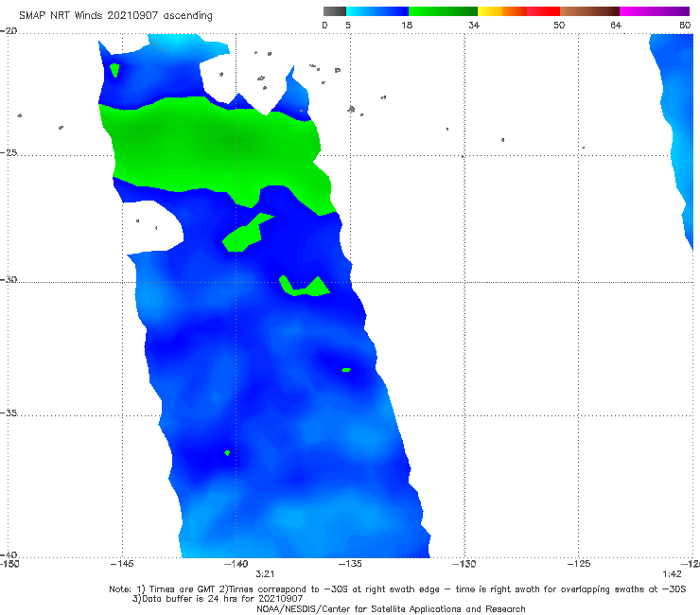
Task: Click the latitude axis label "-30"
Action: coord(9,279)
